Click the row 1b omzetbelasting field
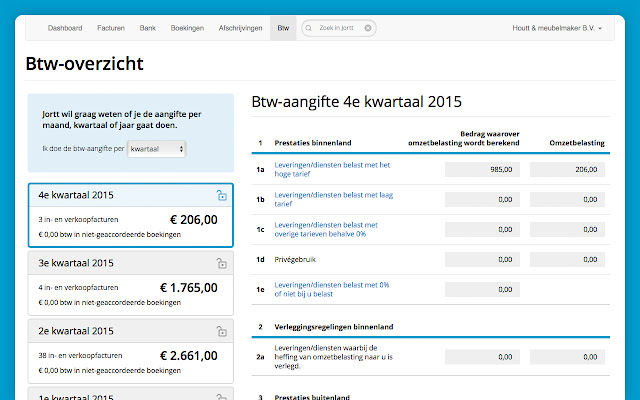Screen dimensions: 640x400 [x=567, y=199]
